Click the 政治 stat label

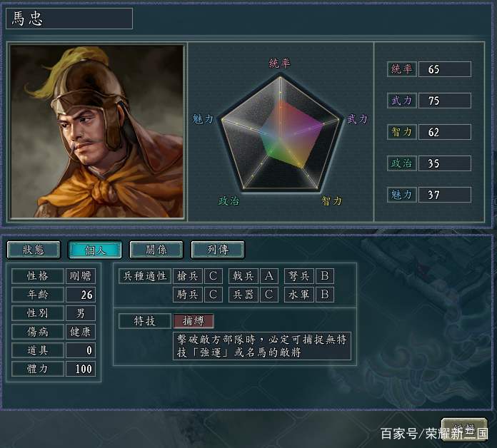pos(401,163)
